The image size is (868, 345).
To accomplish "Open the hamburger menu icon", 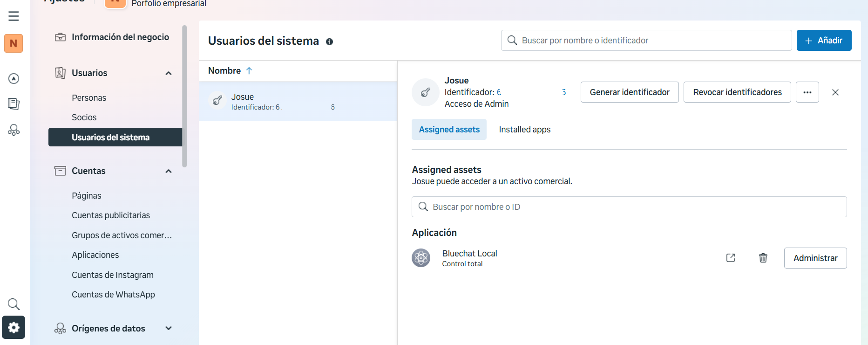I will (14, 16).
